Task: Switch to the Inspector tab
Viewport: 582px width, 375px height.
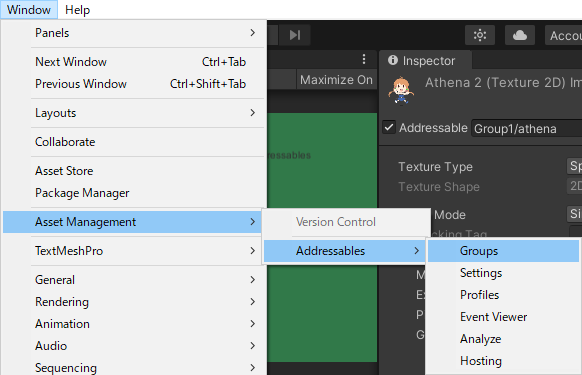Action: click(x=425, y=61)
